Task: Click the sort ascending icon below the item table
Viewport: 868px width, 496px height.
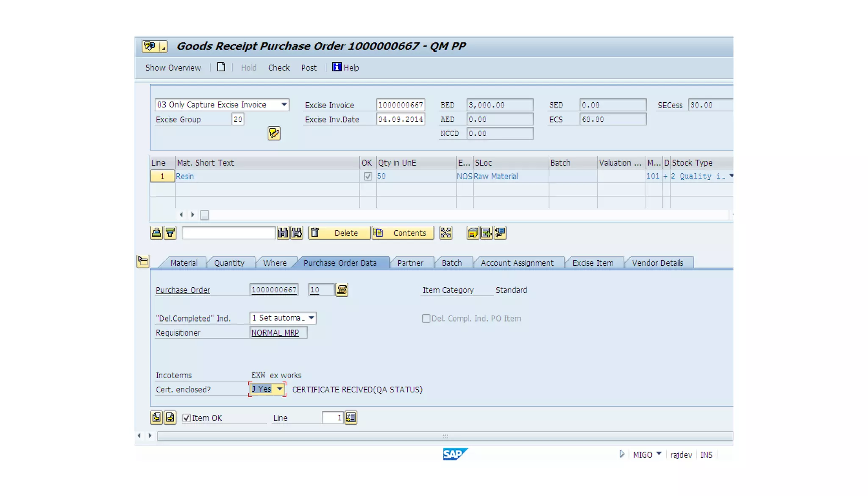Action: coord(156,233)
